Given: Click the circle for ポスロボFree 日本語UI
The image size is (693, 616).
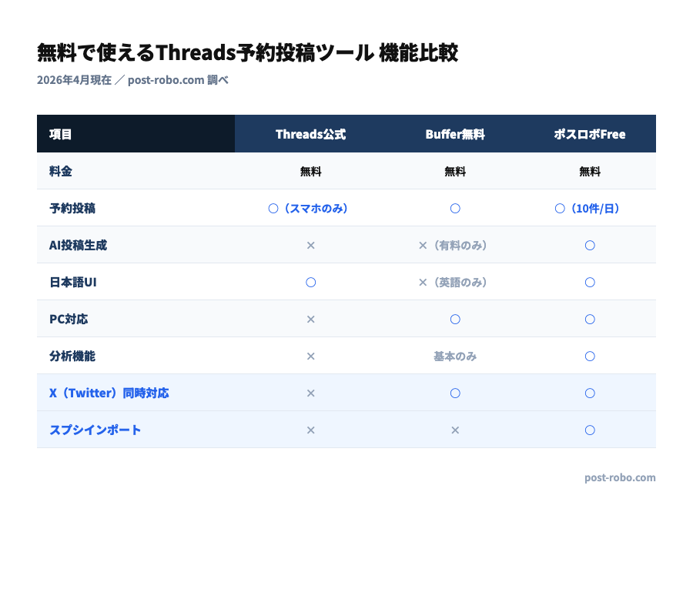Looking at the screenshot, I should 590,282.
